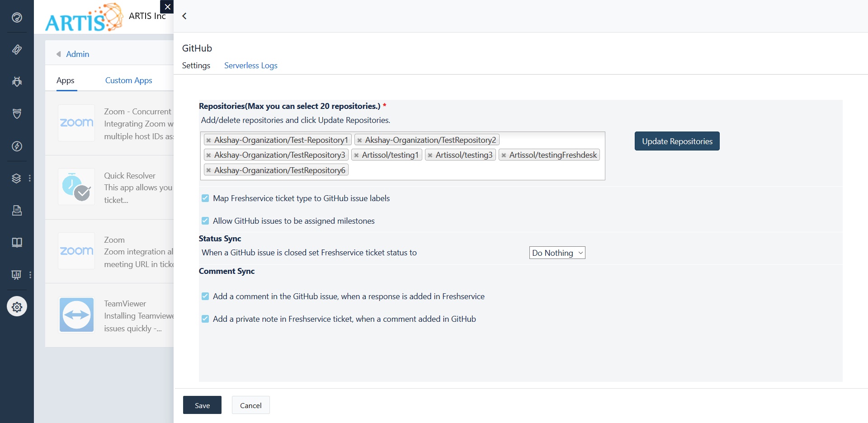
Task: Expand Assets submenu via three-dot handle
Action: pyautogui.click(x=30, y=178)
